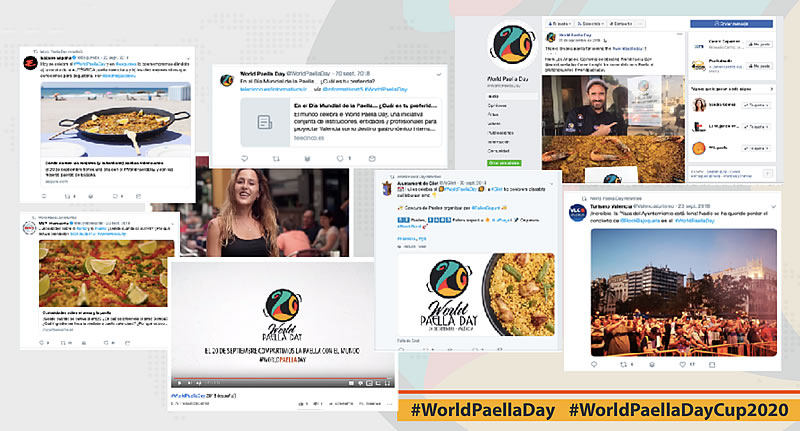Reply to the beach paella tweet
The height and width of the screenshot is (431, 800).
tap(44, 196)
